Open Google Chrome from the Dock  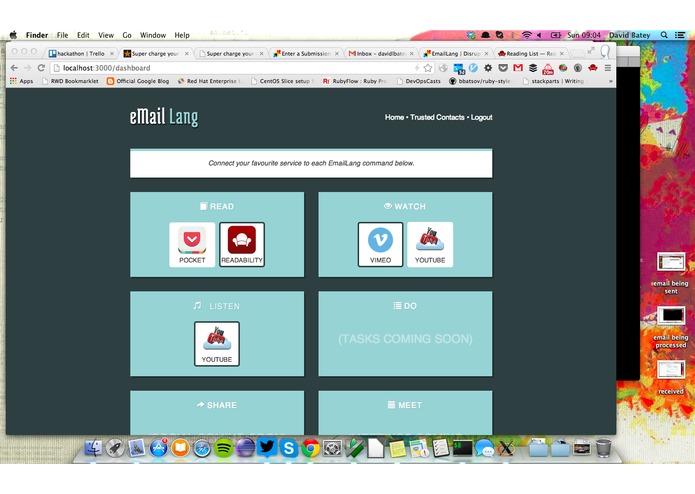pos(310,448)
